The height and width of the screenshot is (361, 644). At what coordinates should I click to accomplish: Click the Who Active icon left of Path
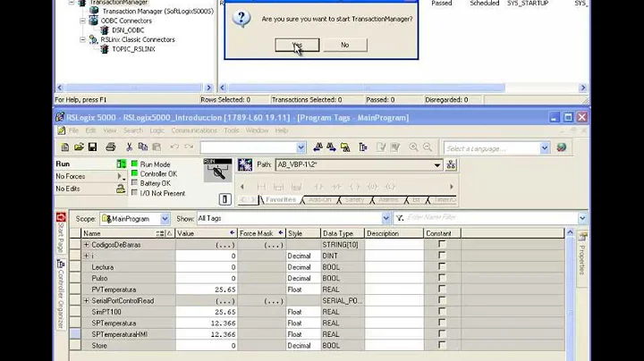[x=245, y=164]
